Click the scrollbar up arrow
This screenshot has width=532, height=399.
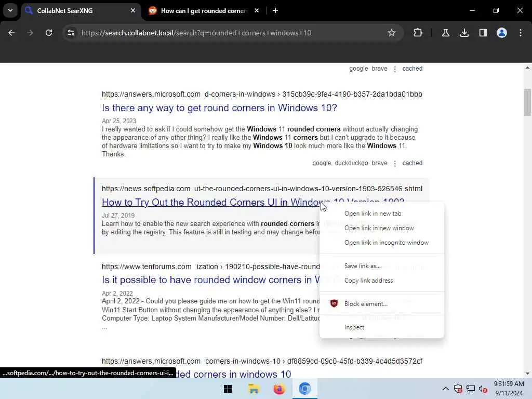click(527, 68)
